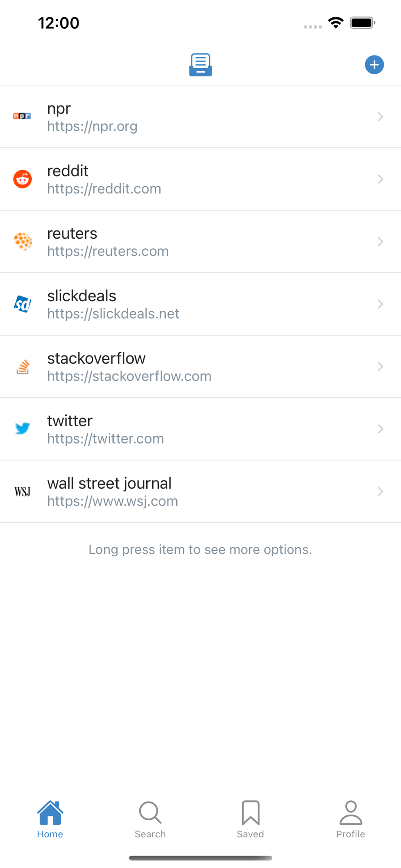This screenshot has height=868, width=401.
Task: Click the twitter bird icon
Action: click(23, 428)
